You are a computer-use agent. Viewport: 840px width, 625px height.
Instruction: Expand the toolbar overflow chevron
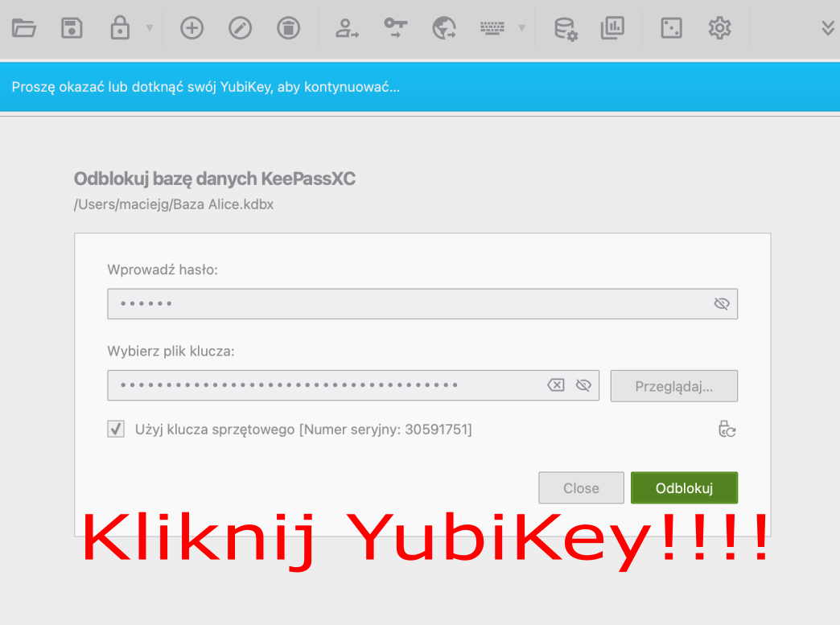click(x=827, y=28)
